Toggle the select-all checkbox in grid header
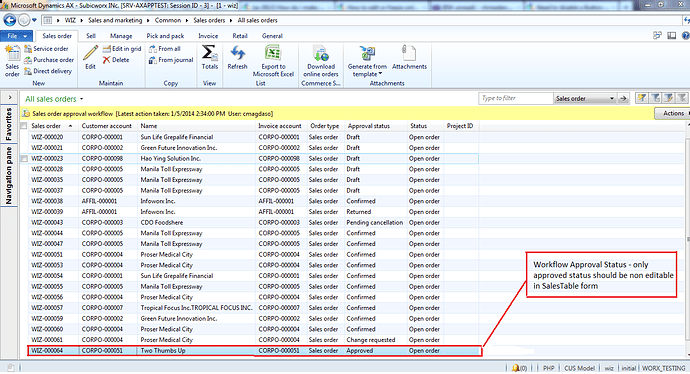This screenshot has width=690, height=374. (24, 126)
